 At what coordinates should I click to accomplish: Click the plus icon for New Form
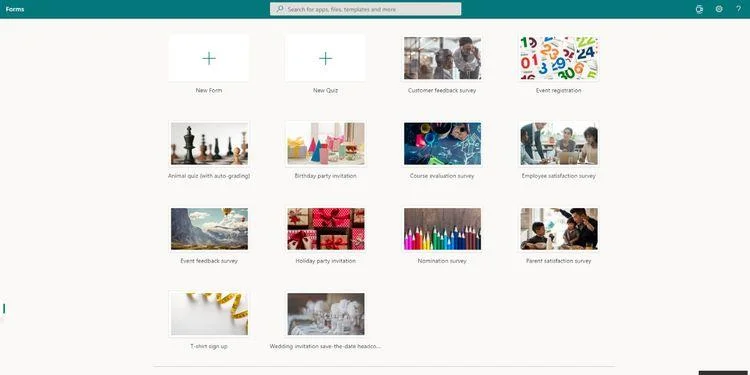[x=209, y=59]
